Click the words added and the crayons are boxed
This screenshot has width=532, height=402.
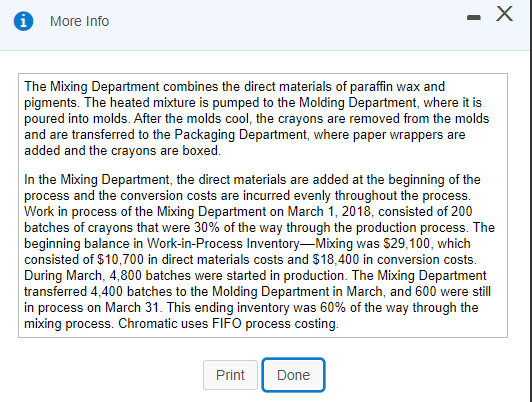[x=122, y=151]
